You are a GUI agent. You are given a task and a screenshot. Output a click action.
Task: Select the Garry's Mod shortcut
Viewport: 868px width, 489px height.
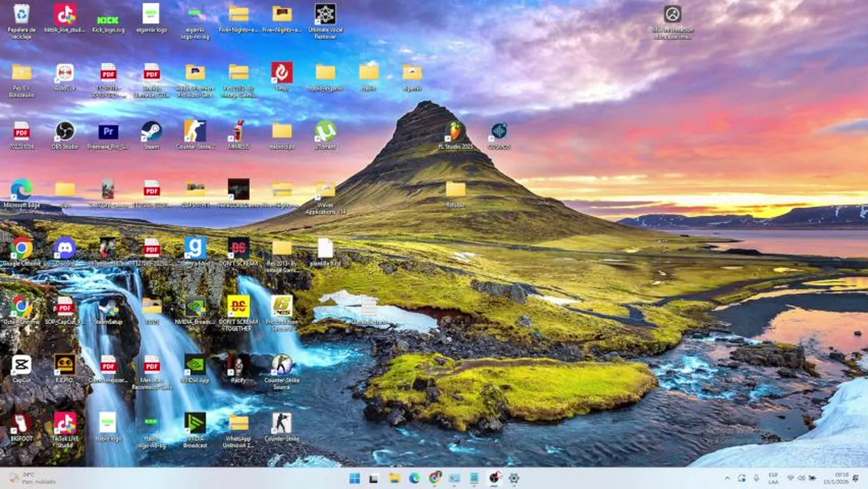pos(195,251)
